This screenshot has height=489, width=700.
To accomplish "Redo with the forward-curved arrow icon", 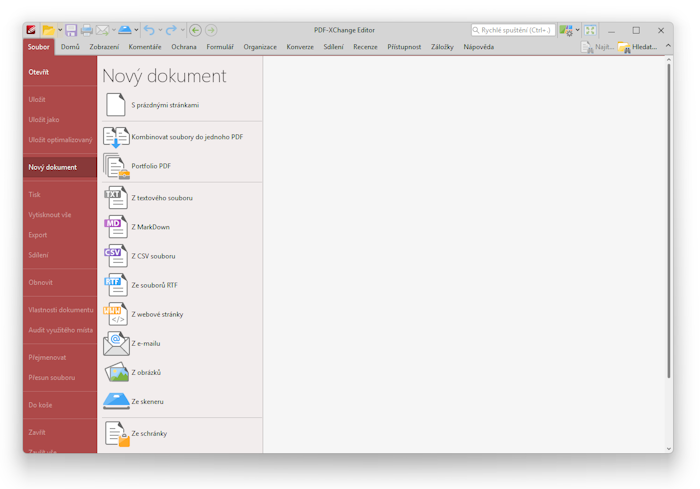I will click(171, 30).
